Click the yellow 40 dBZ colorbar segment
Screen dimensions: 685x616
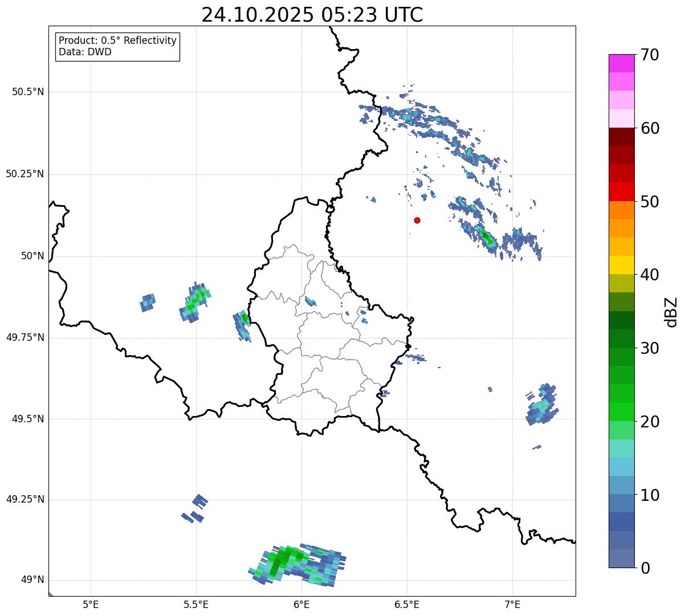[622, 265]
